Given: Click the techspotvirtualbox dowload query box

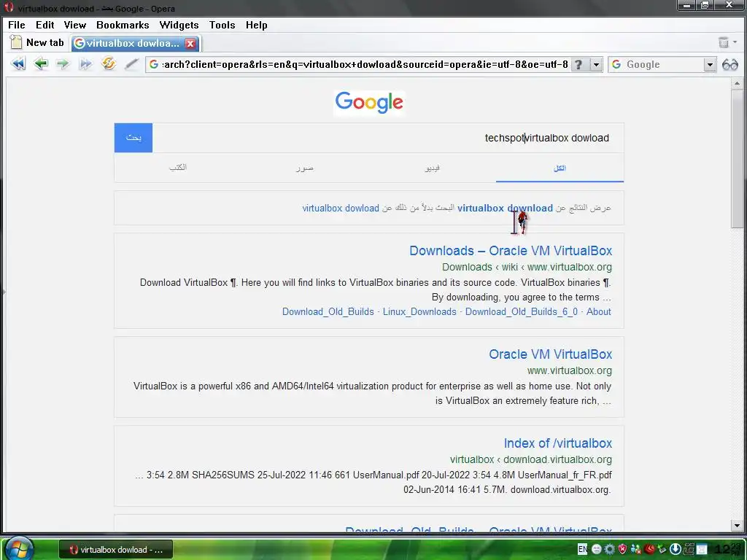Looking at the screenshot, I should [388, 138].
